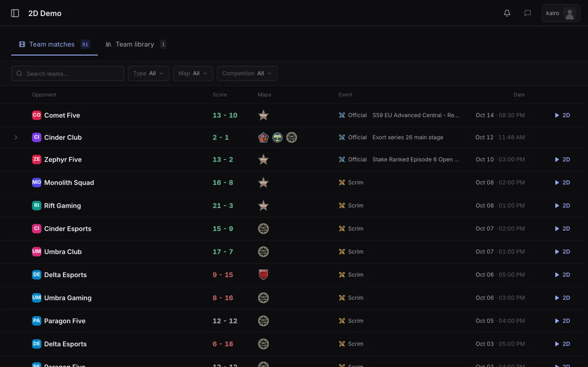Click the date 'Oct 12 · 11:48 AM'
This screenshot has width=588, height=367.
[500, 137]
